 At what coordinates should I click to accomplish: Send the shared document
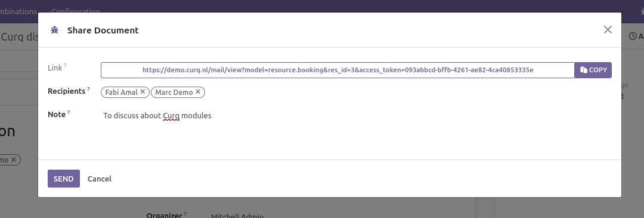[64, 179]
